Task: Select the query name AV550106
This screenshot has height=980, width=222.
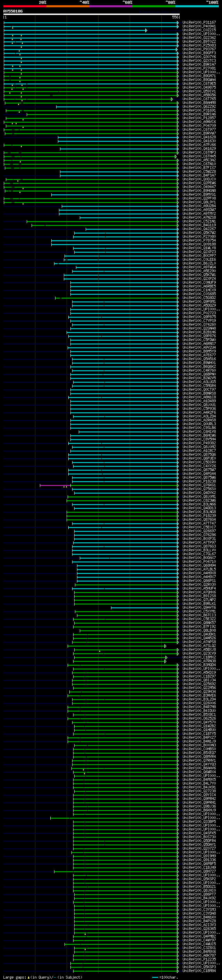Action: [x=13, y=11]
